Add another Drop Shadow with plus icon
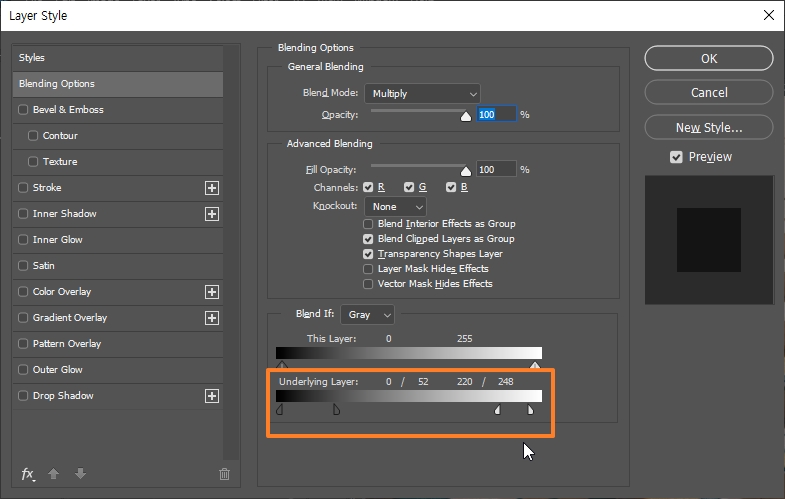 212,396
